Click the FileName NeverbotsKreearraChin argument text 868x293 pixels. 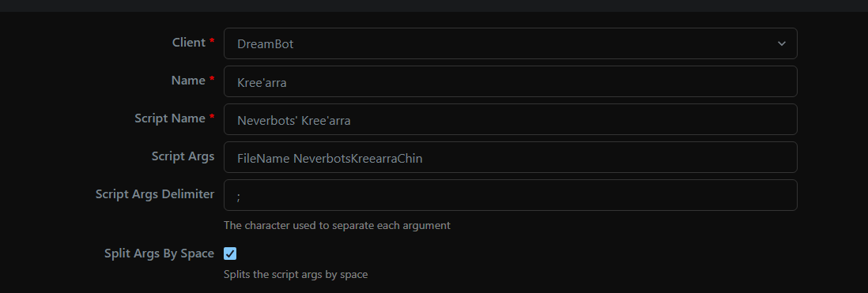click(330, 158)
